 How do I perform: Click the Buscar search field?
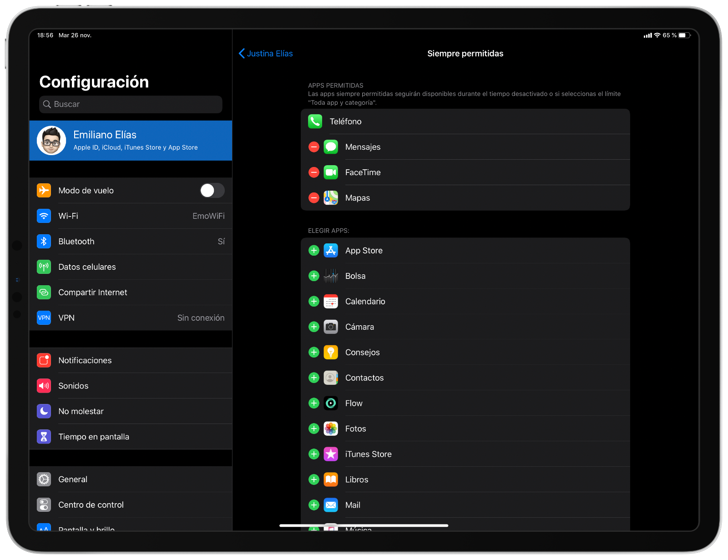tap(131, 104)
